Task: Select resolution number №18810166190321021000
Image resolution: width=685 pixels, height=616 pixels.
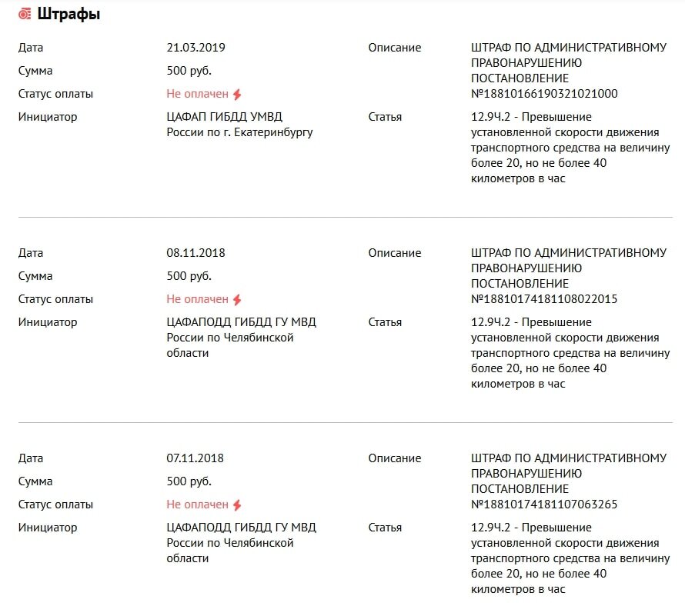Action: coord(544,94)
